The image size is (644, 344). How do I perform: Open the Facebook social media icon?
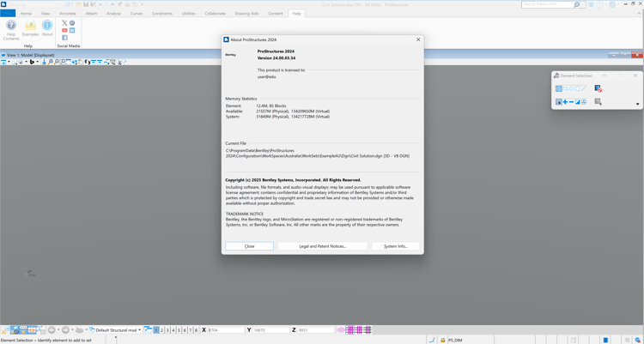pos(64,38)
